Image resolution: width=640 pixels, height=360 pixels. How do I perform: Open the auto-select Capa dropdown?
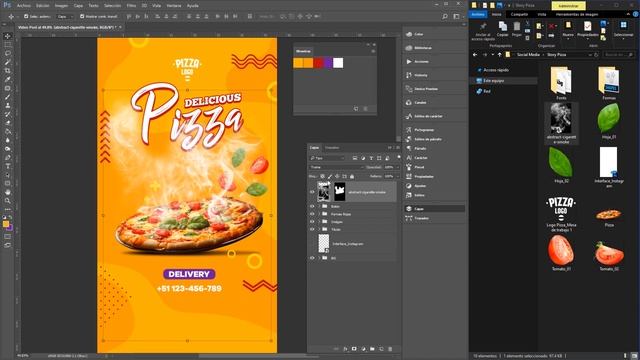coord(65,16)
